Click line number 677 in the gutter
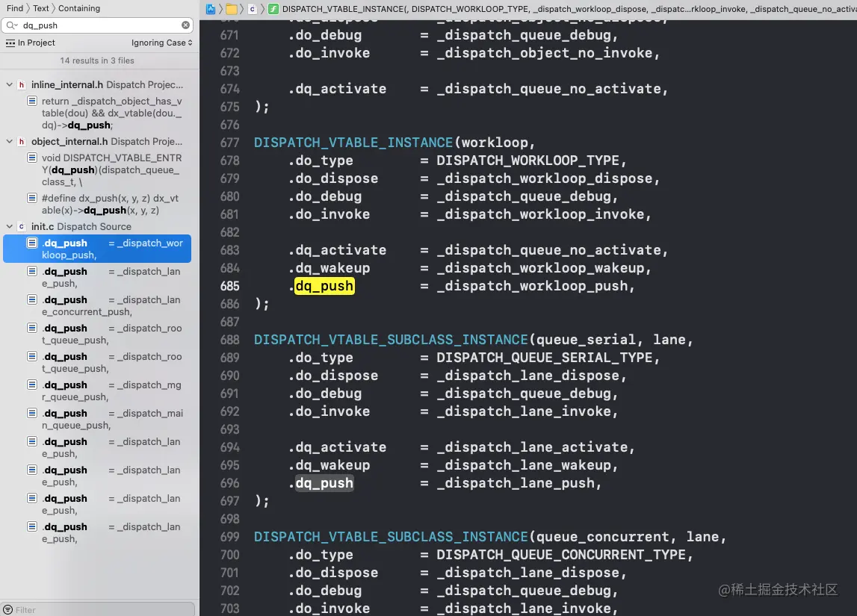This screenshot has width=857, height=616. pyautogui.click(x=229, y=143)
